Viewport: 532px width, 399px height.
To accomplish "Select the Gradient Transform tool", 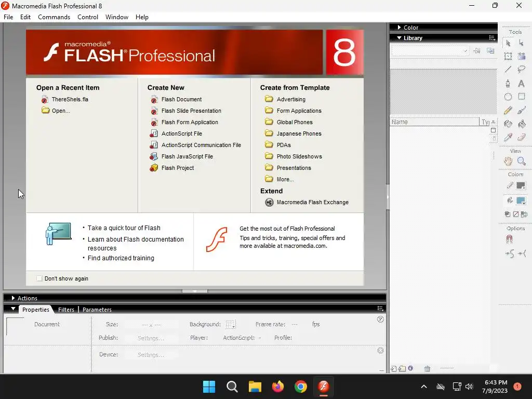I will coord(522,56).
